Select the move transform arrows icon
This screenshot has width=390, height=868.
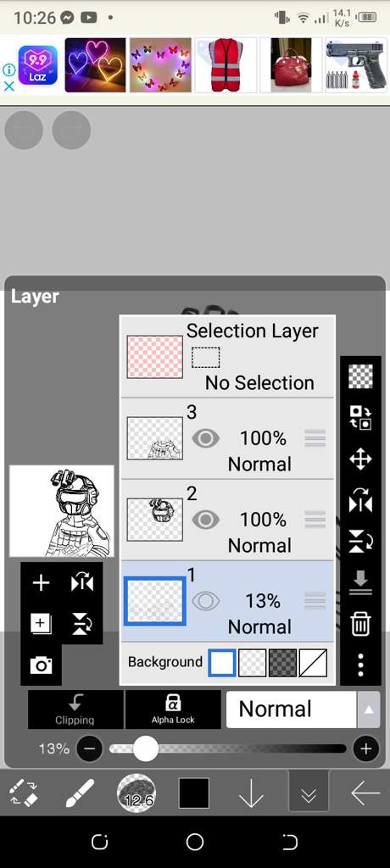(360, 459)
